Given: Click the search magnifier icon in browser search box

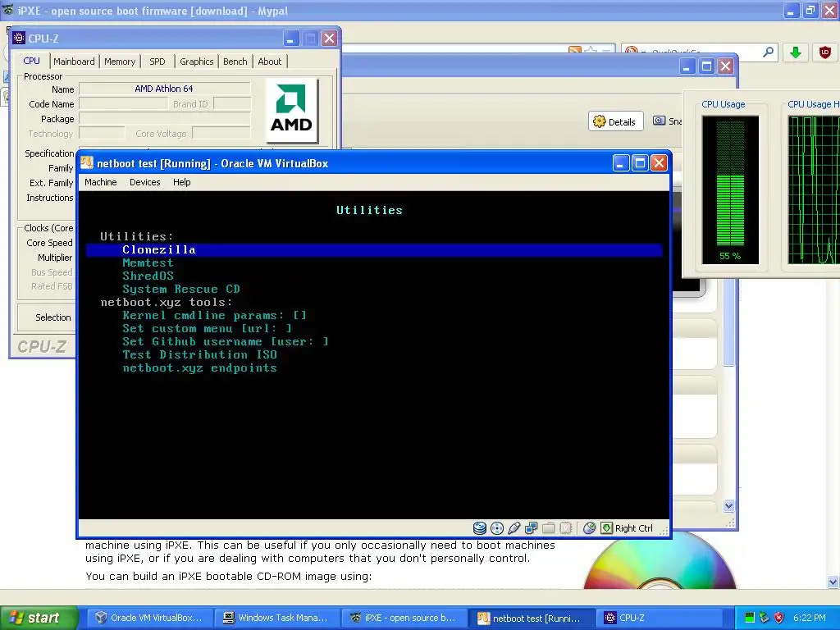Looking at the screenshot, I should (768, 52).
